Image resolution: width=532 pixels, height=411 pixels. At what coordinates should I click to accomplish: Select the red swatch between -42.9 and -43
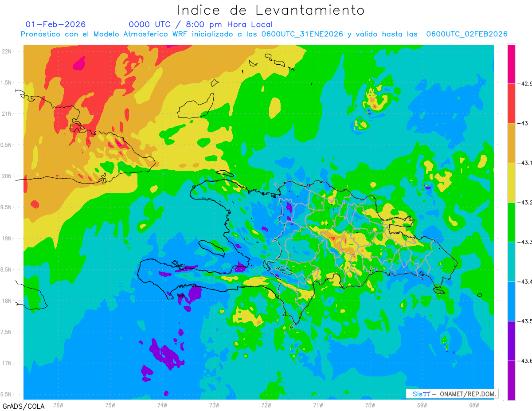point(511,103)
